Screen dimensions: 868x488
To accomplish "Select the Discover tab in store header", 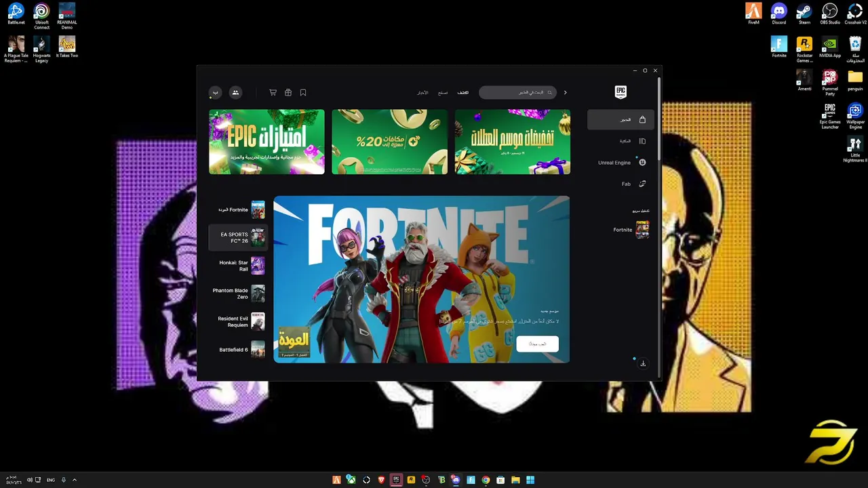I will (462, 92).
